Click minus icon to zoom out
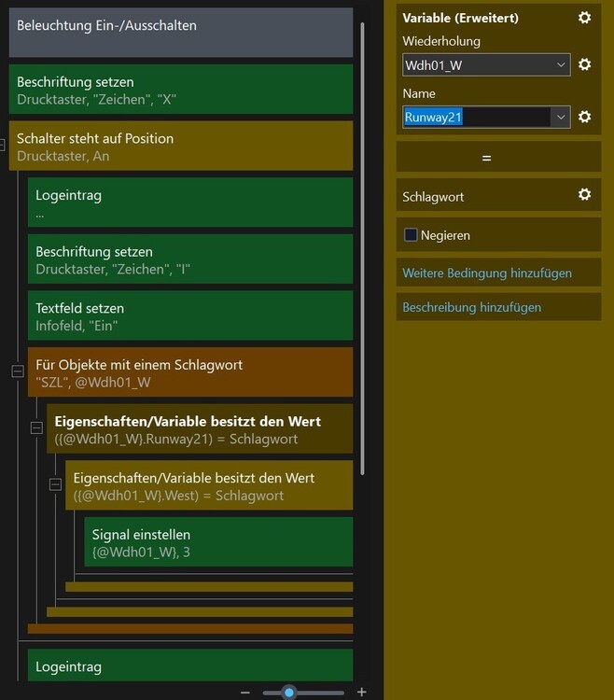614x700 pixels. pyautogui.click(x=245, y=693)
